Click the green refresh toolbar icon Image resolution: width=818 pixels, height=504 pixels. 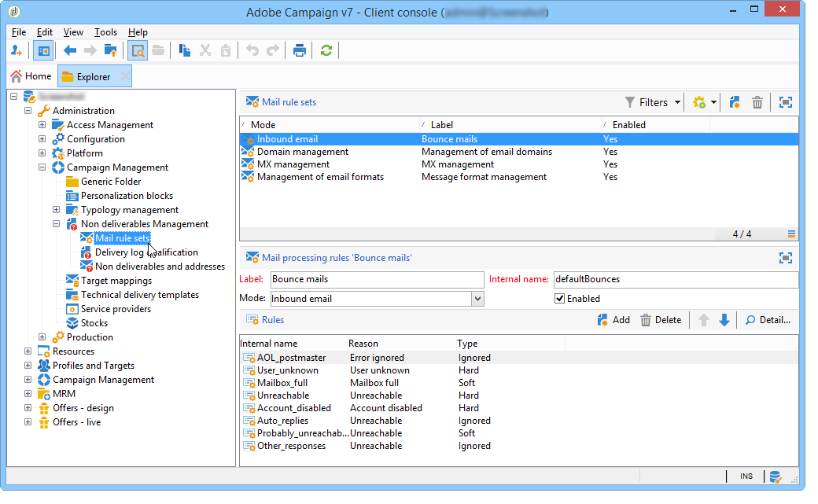click(x=326, y=50)
